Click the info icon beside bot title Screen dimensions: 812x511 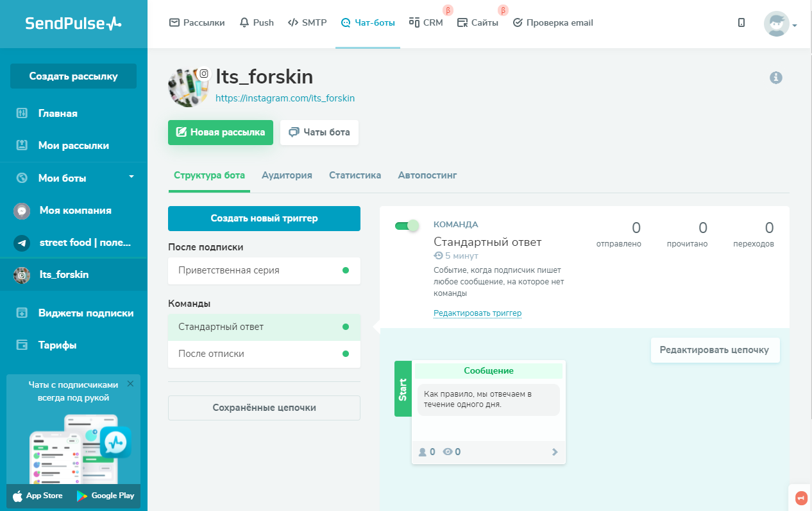[776, 78]
